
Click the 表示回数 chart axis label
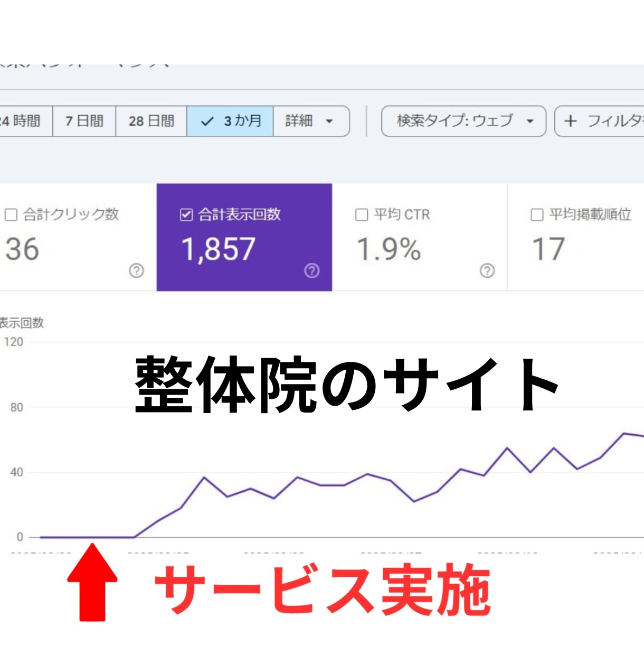[x=22, y=323]
